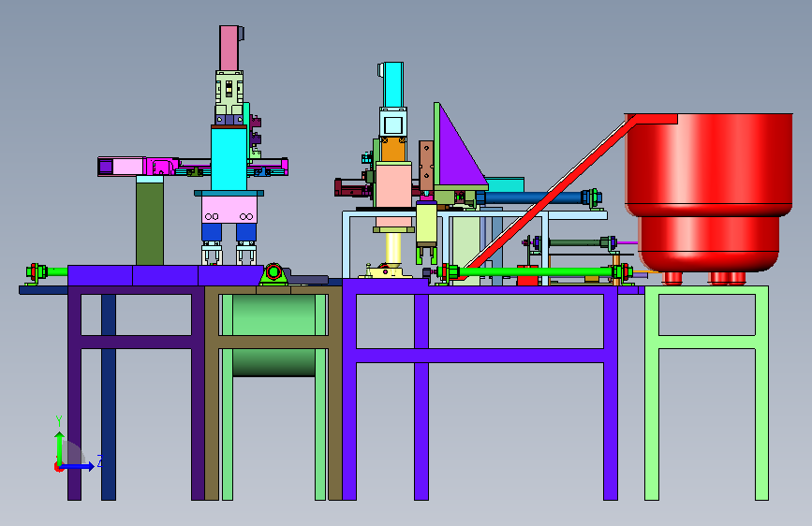Pick the green pillow block bearing
This screenshot has width=812, height=526.
[x=273, y=274]
